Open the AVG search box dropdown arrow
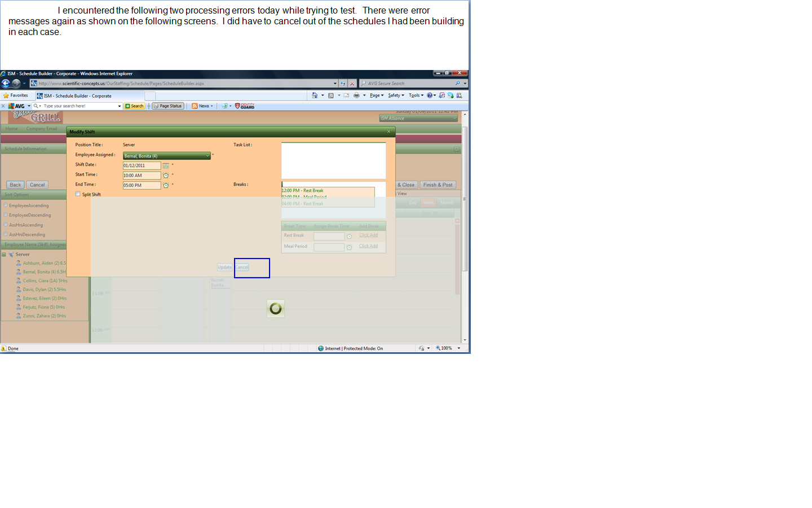The image size is (812, 508). coord(119,106)
